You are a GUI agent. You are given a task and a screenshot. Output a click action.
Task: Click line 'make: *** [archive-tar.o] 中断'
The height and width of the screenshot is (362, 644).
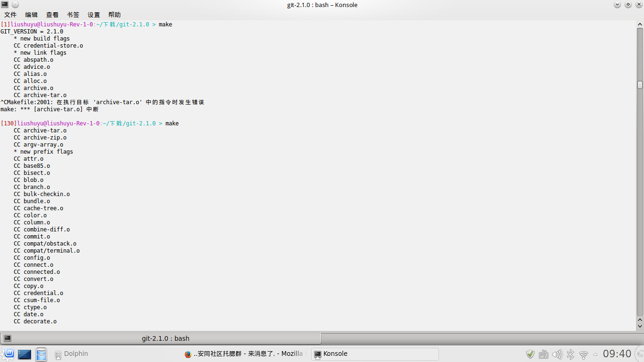[50, 109]
